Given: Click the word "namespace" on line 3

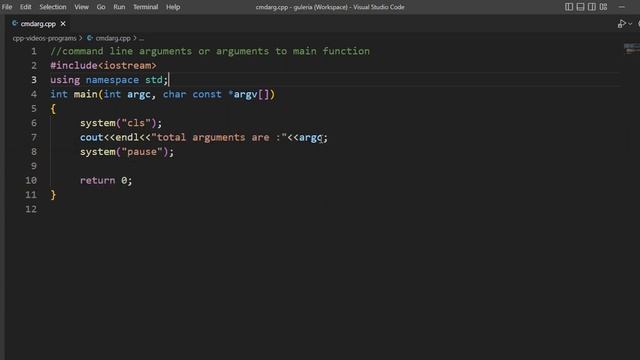Looking at the screenshot, I should [112, 80].
